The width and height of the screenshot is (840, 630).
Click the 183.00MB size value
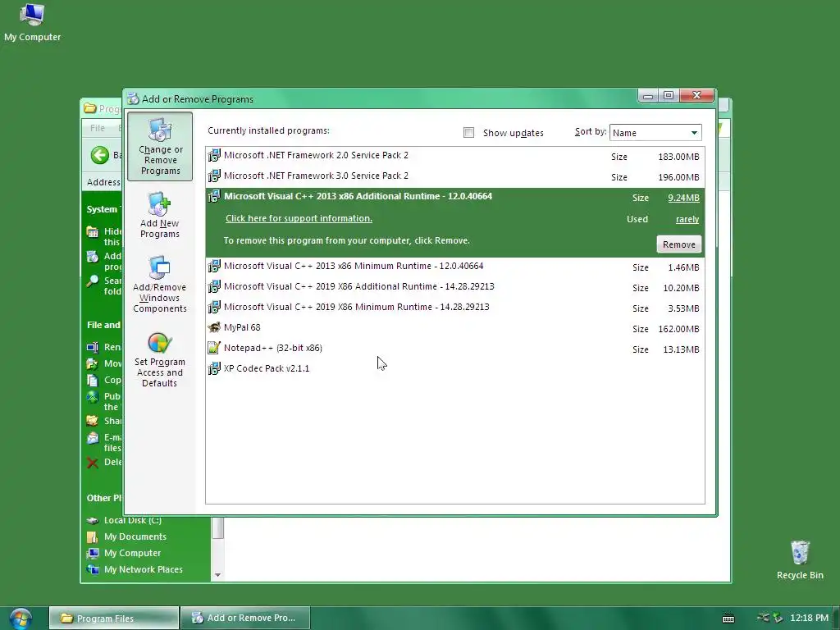click(678, 157)
